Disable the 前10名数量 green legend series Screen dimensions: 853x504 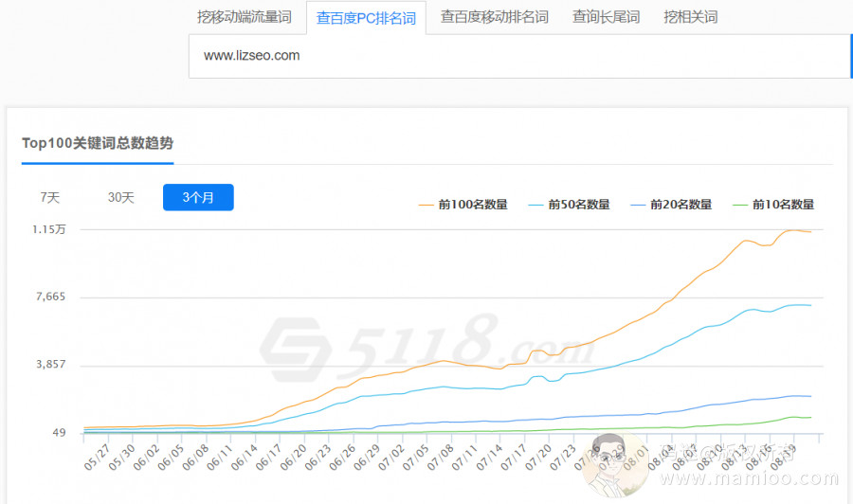tap(773, 204)
